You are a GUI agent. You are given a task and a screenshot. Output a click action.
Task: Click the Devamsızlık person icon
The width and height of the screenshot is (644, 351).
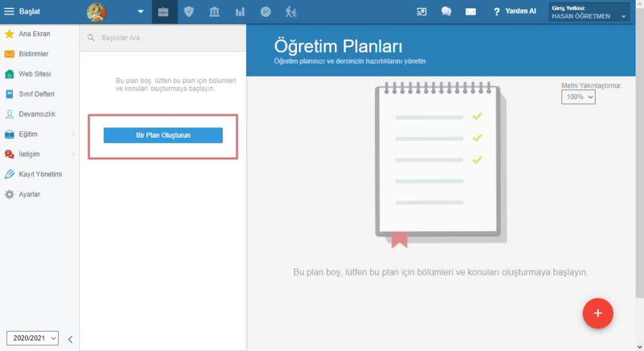(x=9, y=114)
